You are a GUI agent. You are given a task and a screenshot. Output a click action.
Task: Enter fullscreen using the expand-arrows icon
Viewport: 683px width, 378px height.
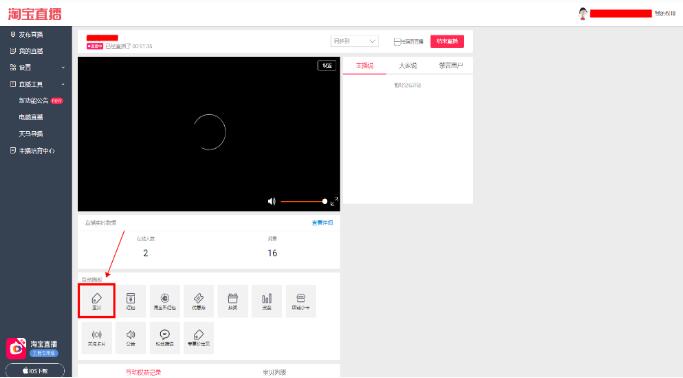pyautogui.click(x=334, y=201)
